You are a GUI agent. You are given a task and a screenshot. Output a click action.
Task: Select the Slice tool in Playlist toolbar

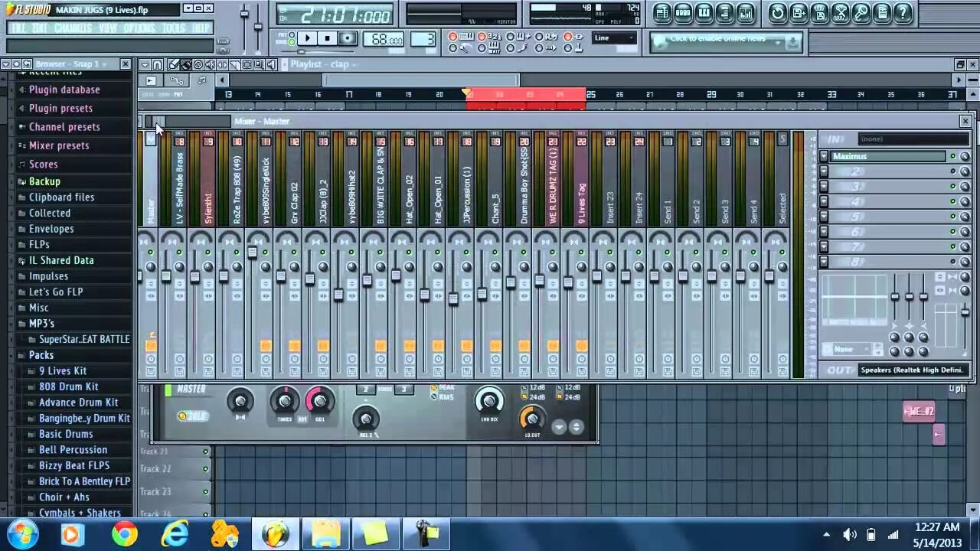click(x=235, y=64)
